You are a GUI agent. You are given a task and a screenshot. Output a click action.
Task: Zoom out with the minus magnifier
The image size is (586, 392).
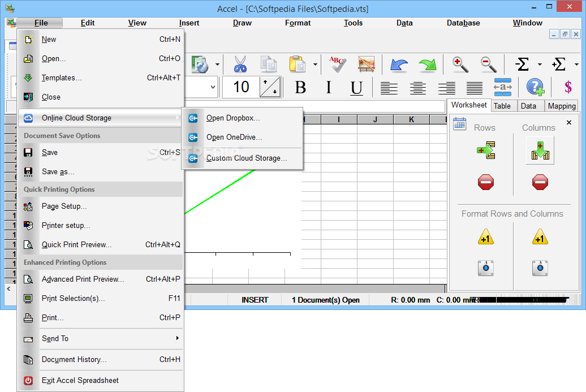489,64
